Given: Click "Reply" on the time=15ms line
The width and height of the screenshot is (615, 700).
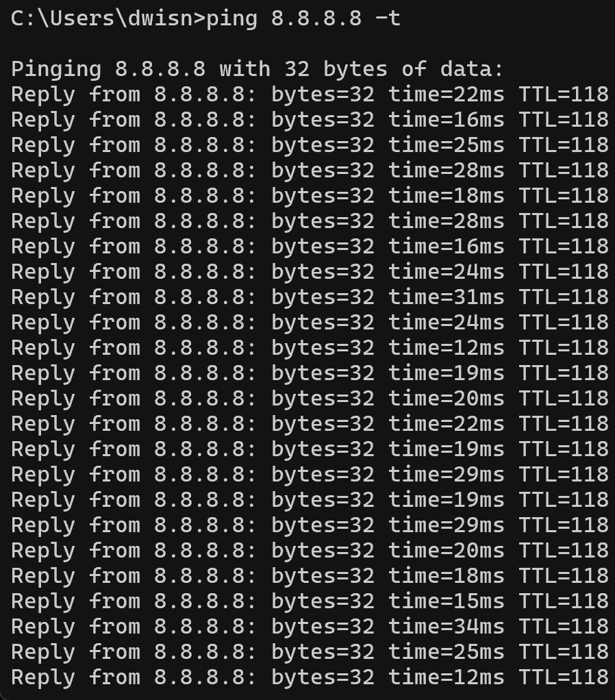Looking at the screenshot, I should (x=43, y=601).
